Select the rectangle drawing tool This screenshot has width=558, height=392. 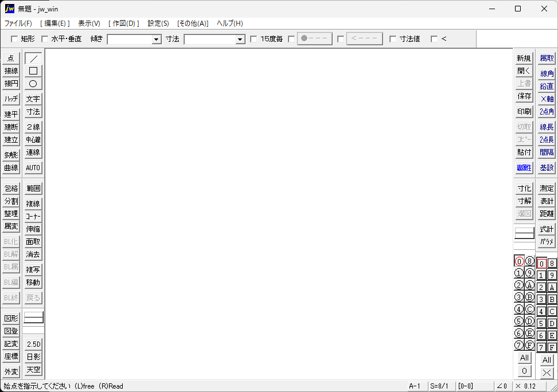(x=33, y=71)
